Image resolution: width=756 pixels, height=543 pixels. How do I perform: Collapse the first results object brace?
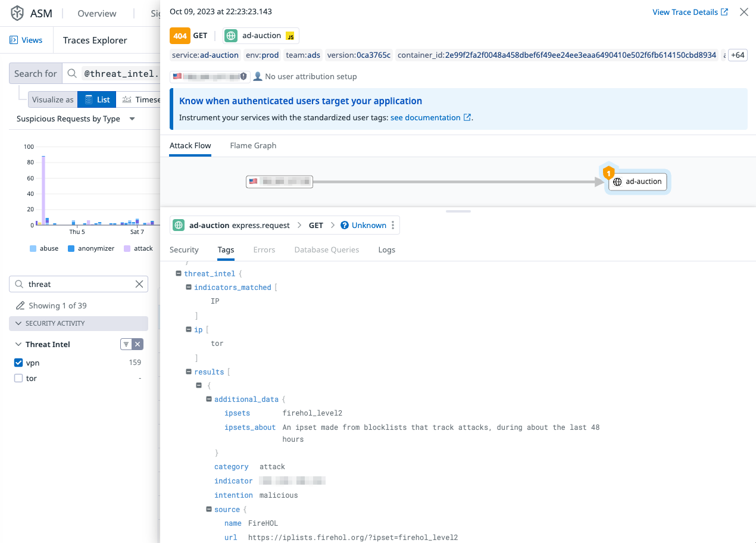pyautogui.click(x=199, y=385)
